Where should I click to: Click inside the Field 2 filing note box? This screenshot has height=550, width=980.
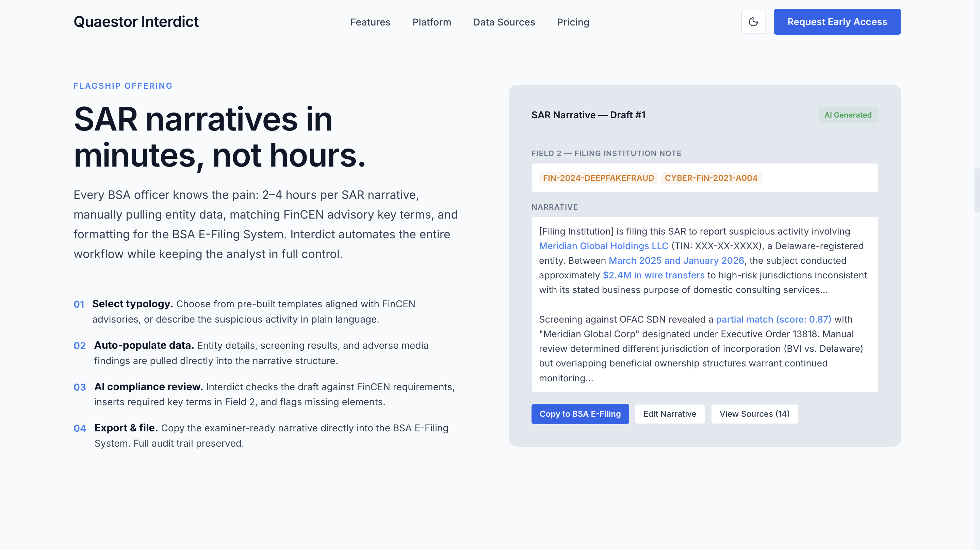click(x=818, y=178)
